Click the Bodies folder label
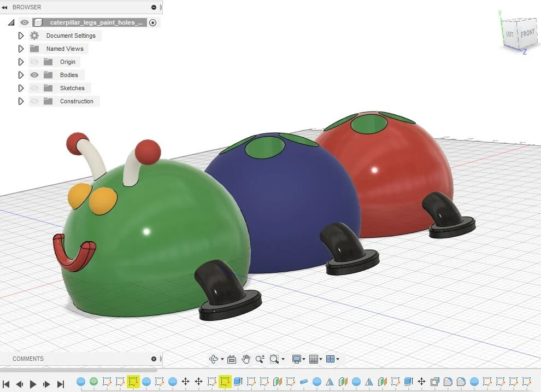 69,75
